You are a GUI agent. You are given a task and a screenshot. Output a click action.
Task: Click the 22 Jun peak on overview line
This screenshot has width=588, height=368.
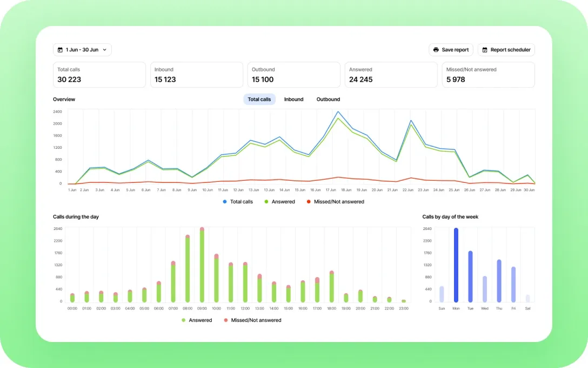411,121
